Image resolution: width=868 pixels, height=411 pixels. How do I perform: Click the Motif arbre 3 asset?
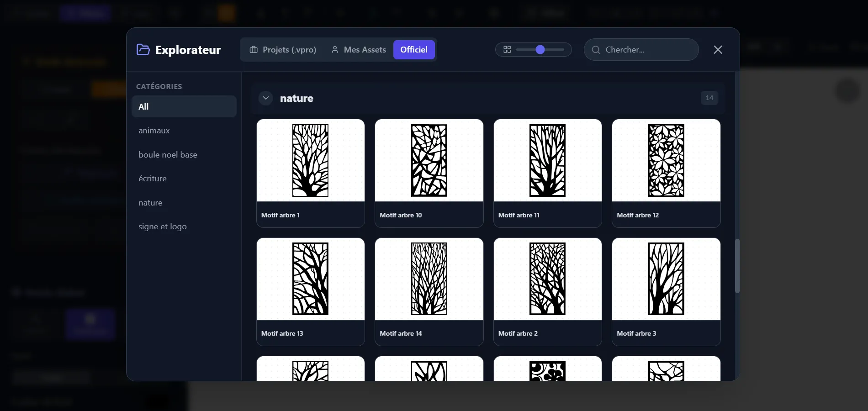tap(666, 279)
